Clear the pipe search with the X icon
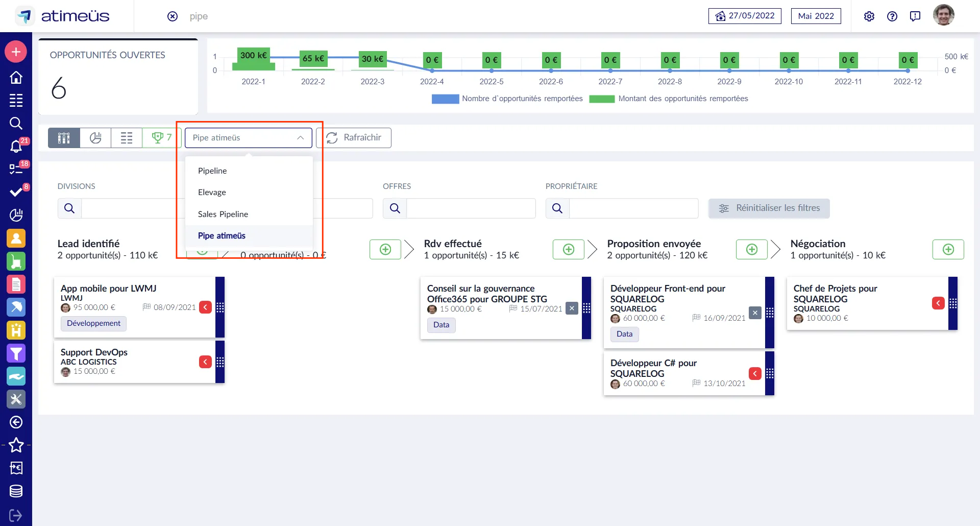 click(x=173, y=16)
